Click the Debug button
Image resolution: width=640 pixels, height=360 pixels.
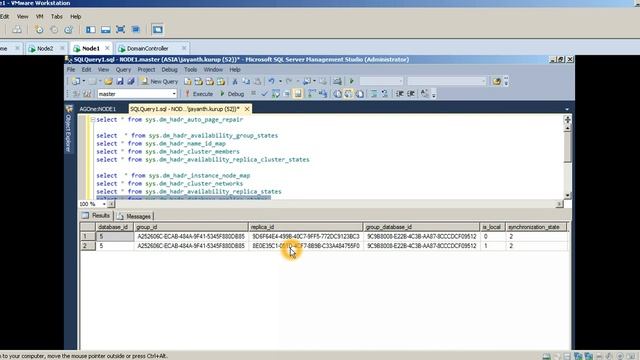(x=232, y=94)
